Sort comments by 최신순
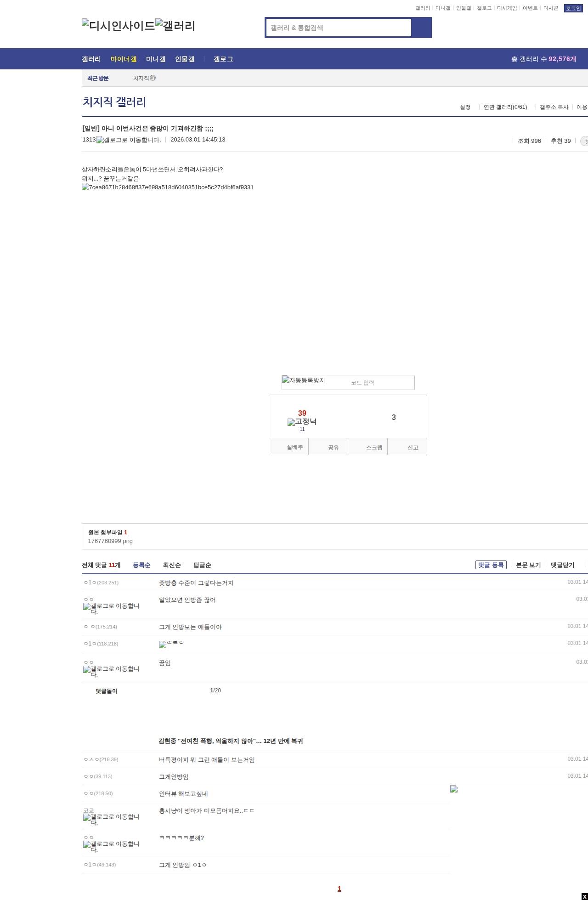The image size is (588, 900). coord(172,565)
